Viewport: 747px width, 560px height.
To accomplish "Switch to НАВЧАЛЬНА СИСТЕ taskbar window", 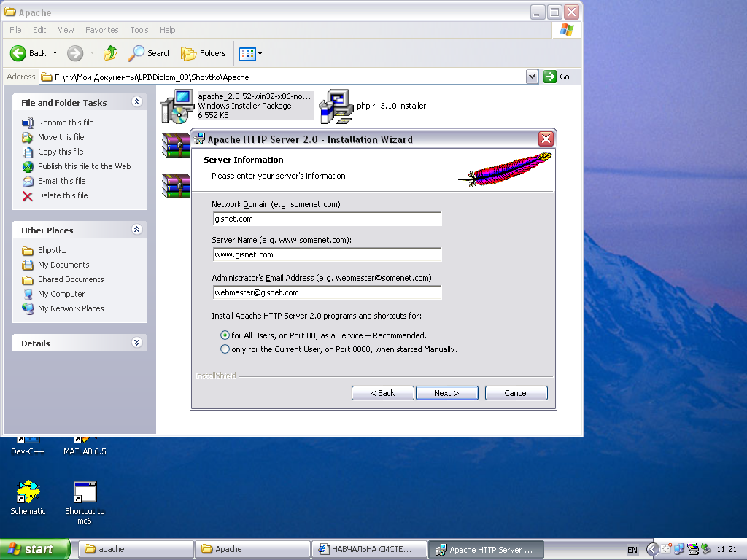I will (x=369, y=549).
